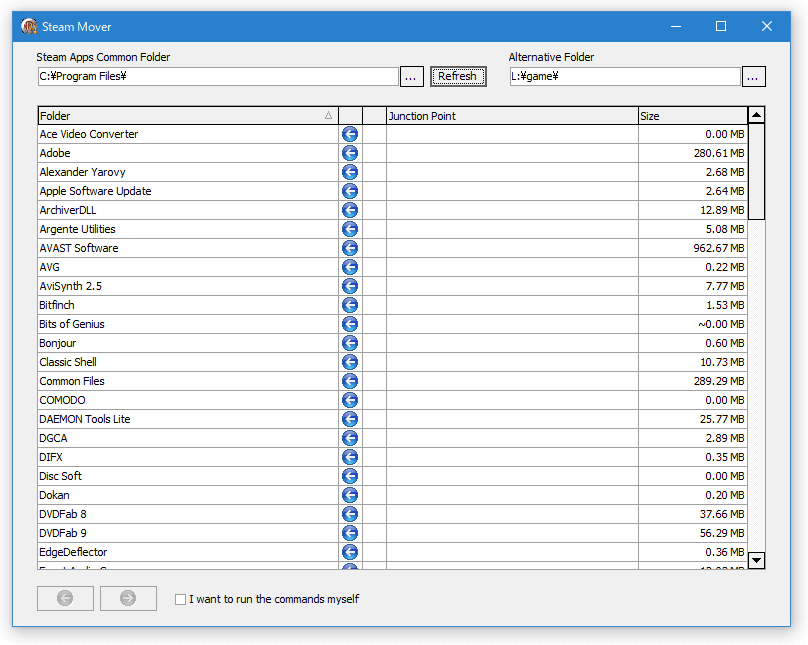Click the arrow icon in Classic Shell row
This screenshot has width=808, height=645.
click(350, 363)
